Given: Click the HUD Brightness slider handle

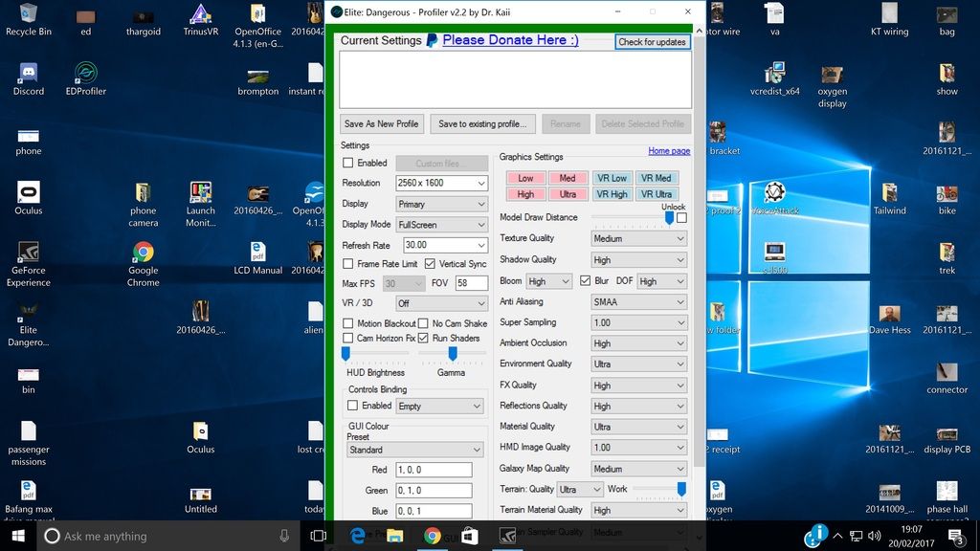Looking at the screenshot, I should point(345,354).
